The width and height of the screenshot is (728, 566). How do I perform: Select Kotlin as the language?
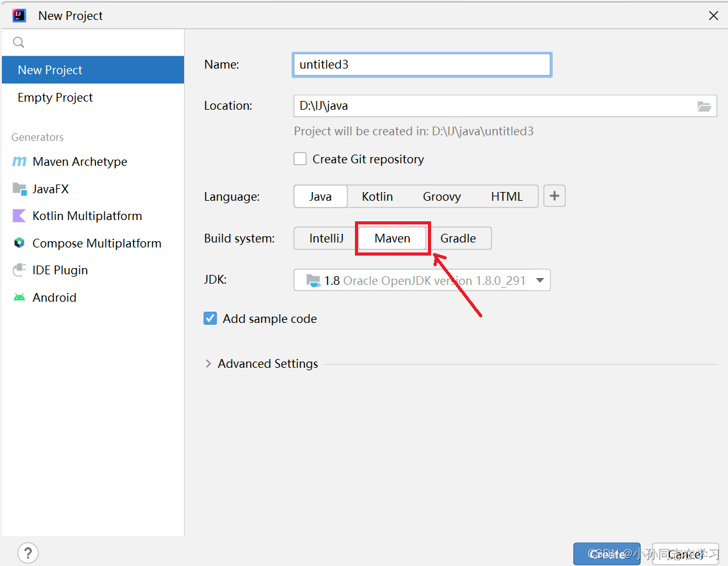pos(377,196)
